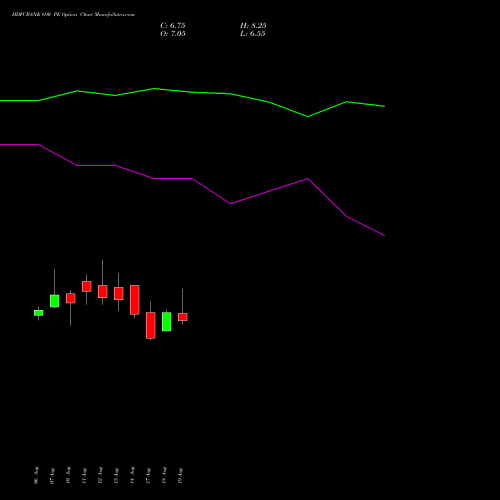The height and width of the screenshot is (500, 500).
Task: Click the purple indicator line
Action: 192,179
